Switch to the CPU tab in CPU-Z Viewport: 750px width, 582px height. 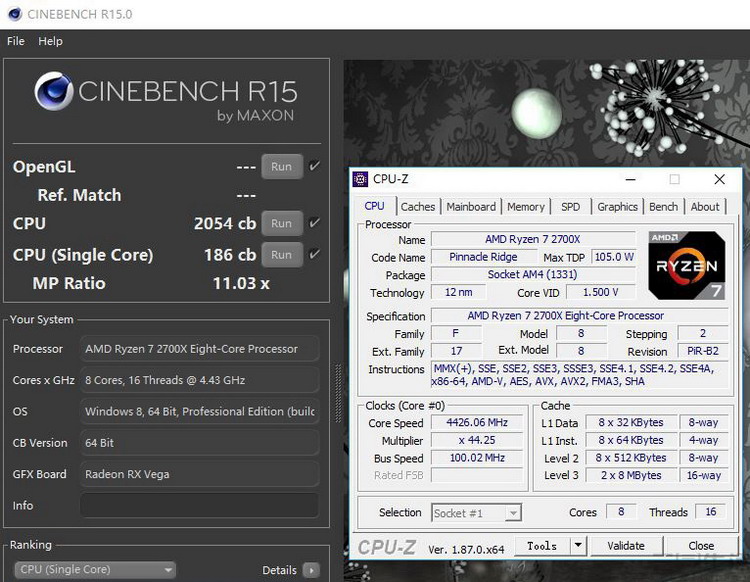pos(374,206)
